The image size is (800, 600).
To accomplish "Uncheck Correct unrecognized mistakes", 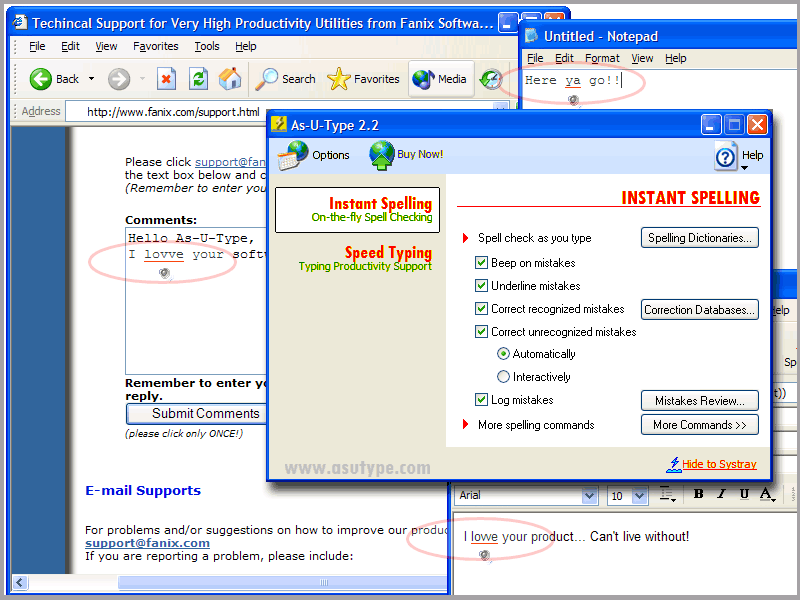I will [481, 332].
